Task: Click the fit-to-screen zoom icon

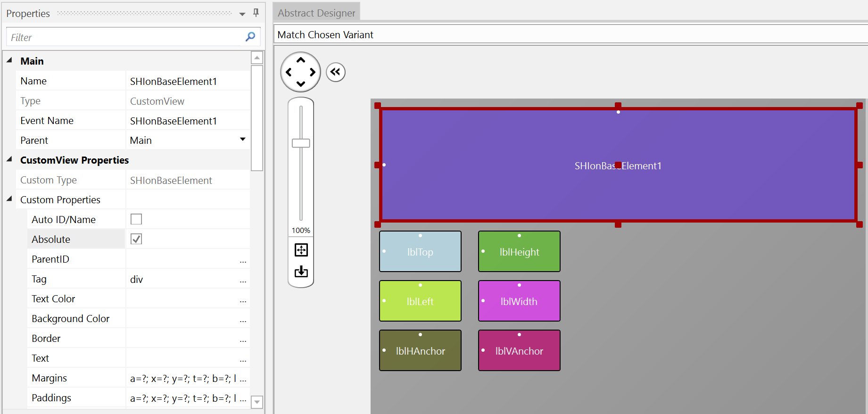Action: [x=301, y=250]
